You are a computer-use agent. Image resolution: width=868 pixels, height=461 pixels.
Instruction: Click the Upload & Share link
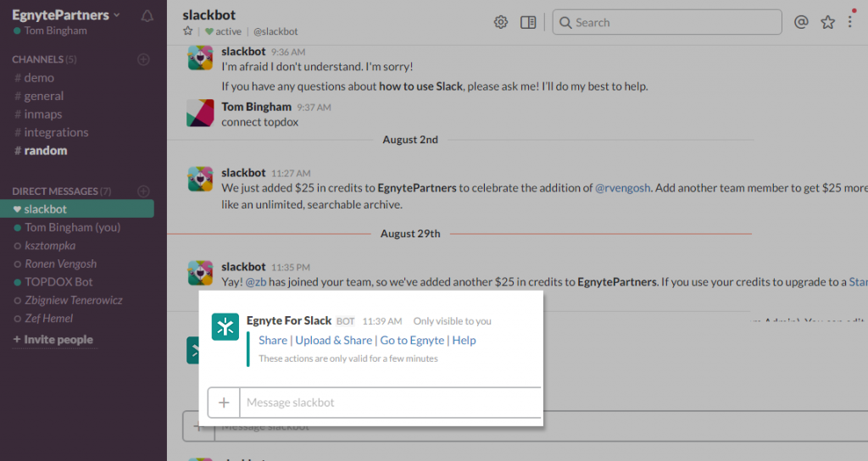(334, 341)
